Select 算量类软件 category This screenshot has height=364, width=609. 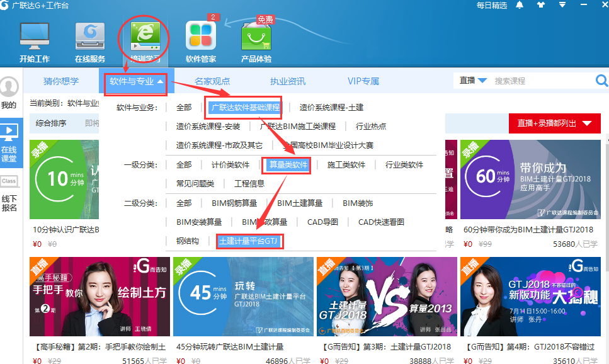(288, 165)
